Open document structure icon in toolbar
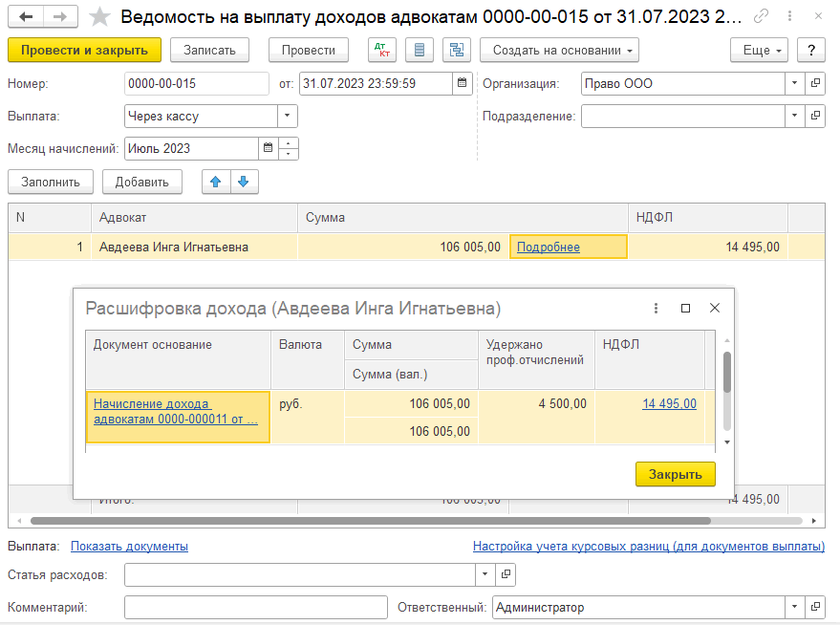The width and height of the screenshot is (840, 625). 455,51
